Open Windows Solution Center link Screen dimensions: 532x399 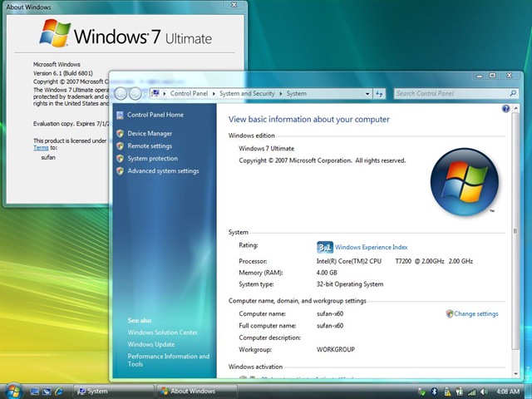(x=163, y=332)
